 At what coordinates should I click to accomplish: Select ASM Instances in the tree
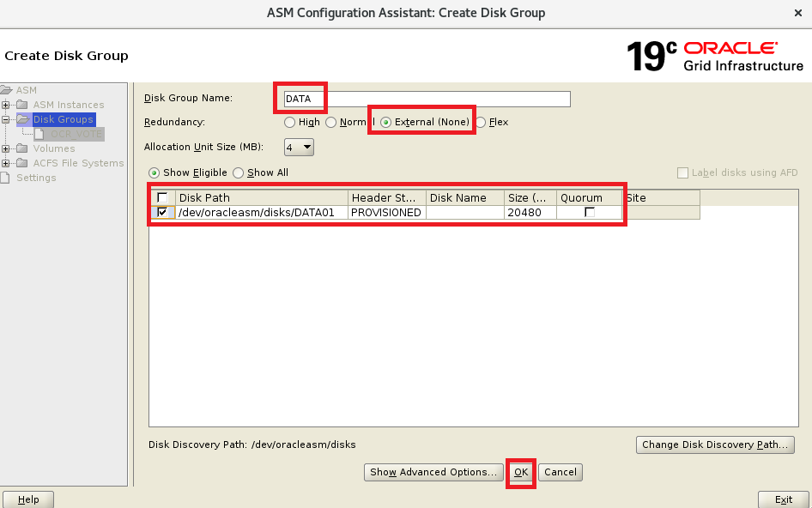tap(69, 105)
